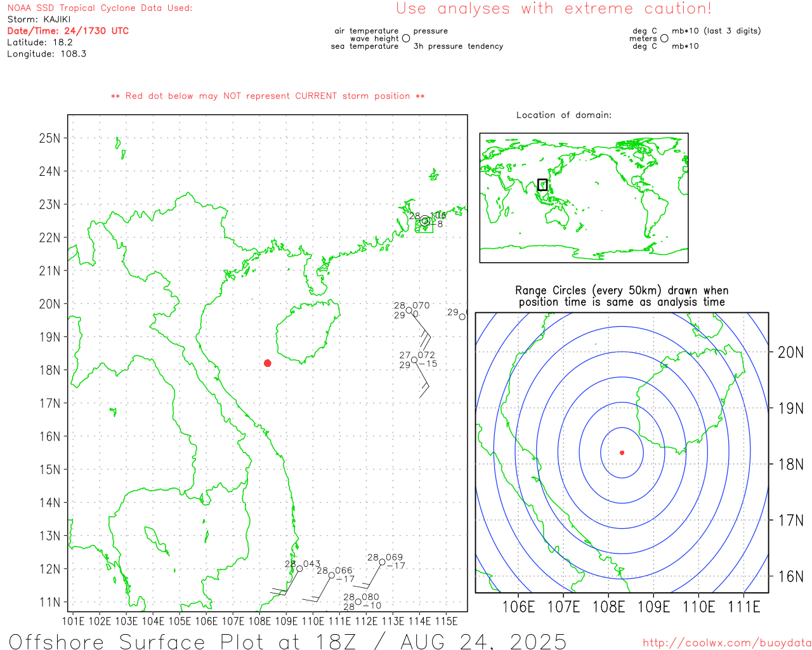The height and width of the screenshot is (650, 812).
Task: Click the 'Longitude: 108.3' text
Action: tap(46, 53)
